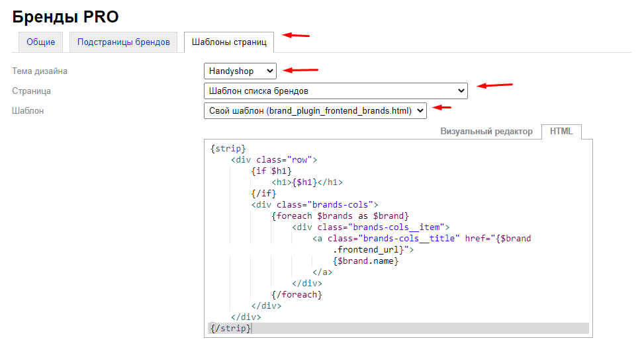This screenshot has height=359, width=644.
Task: Open the Свой шаблон template dropdown
Action: click(315, 110)
